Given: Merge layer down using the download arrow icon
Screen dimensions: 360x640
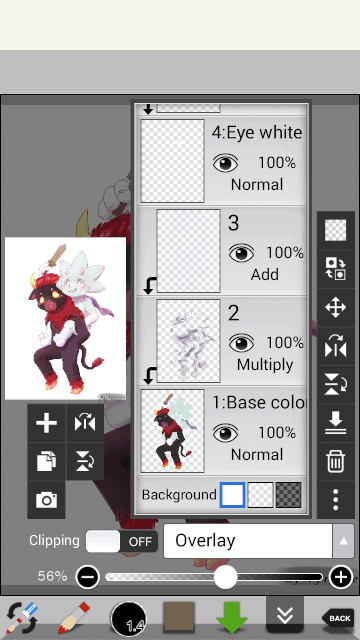Looking at the screenshot, I should (x=336, y=423).
